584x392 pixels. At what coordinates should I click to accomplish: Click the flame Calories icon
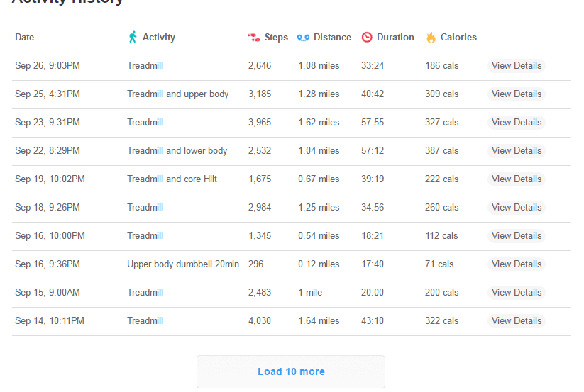(431, 37)
